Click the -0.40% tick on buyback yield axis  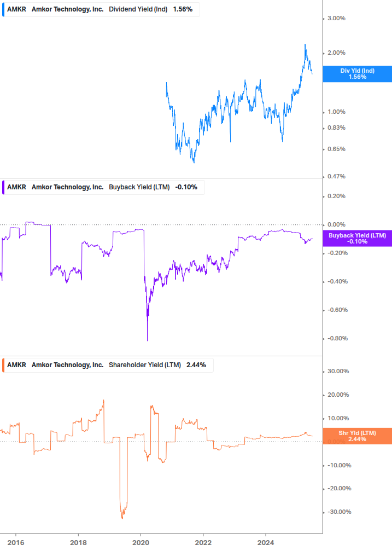337,281
